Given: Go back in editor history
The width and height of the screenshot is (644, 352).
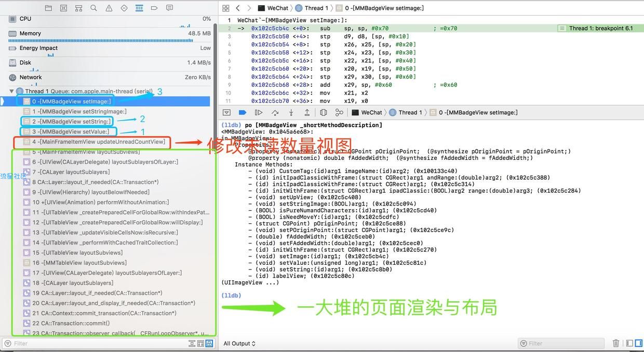Looking at the screenshot, I should (238, 8).
